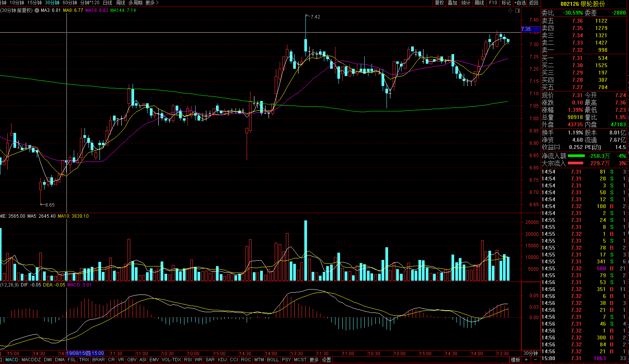This screenshot has height=364, width=629.
Task: Select the VOL-TDX indicator tab
Action: 171,360
